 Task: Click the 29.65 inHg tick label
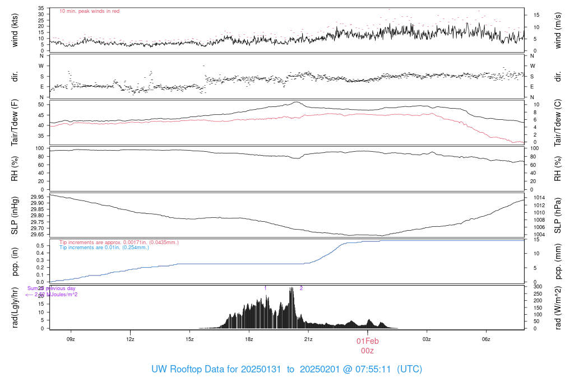(x=38, y=235)
